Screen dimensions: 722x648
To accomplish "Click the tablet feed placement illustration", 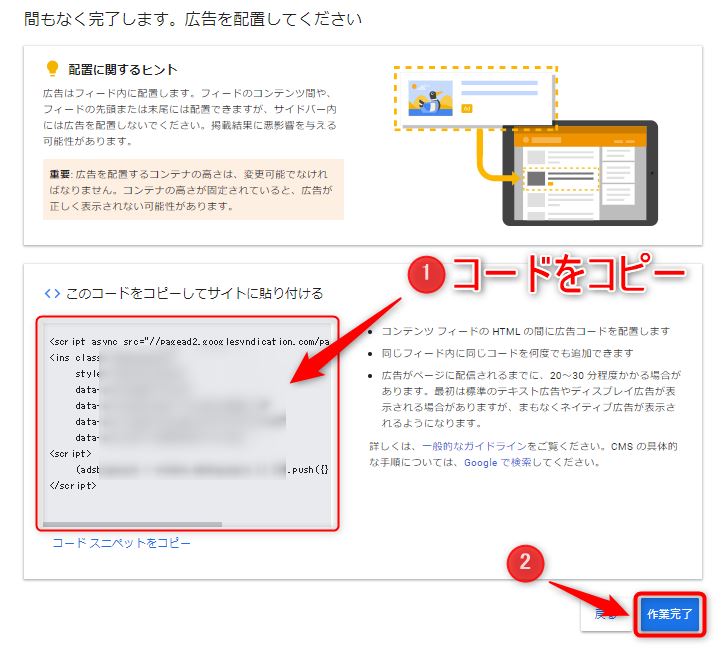I will [580, 173].
